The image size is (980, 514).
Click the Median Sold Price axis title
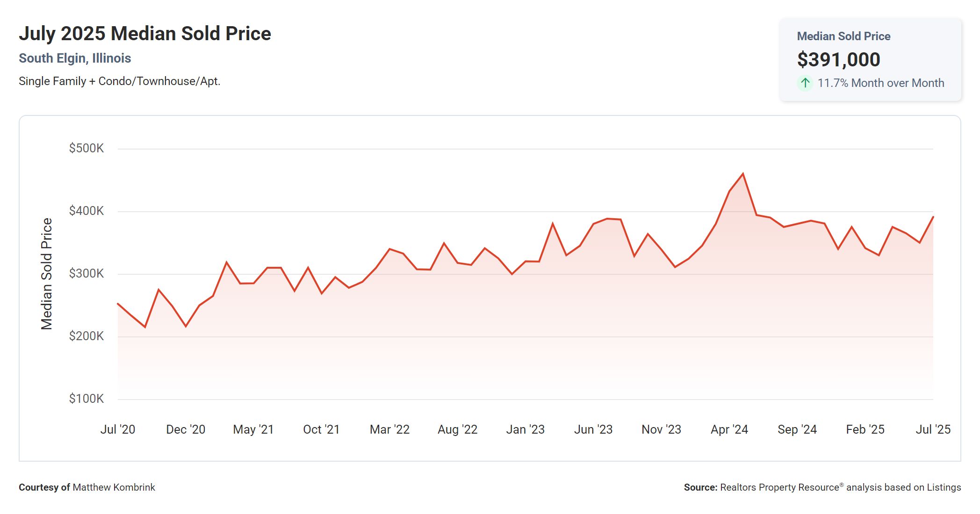click(46, 274)
